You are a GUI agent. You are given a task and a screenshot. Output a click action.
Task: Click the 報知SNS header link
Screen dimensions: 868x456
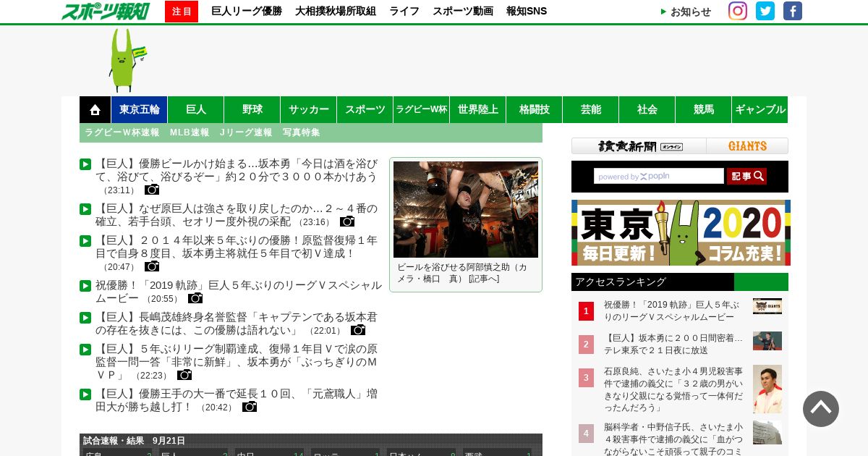tap(527, 12)
